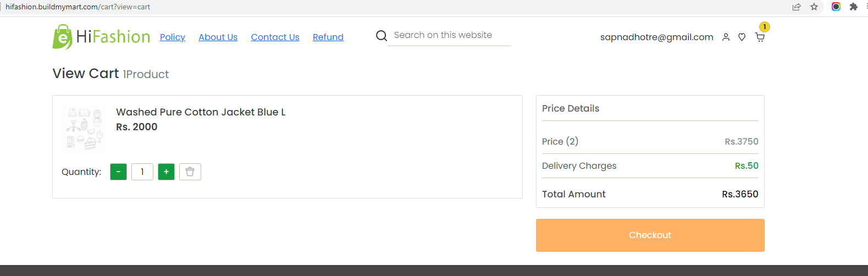The width and height of the screenshot is (868, 276).
Task: Share page via browser share icon
Action: click(x=797, y=7)
